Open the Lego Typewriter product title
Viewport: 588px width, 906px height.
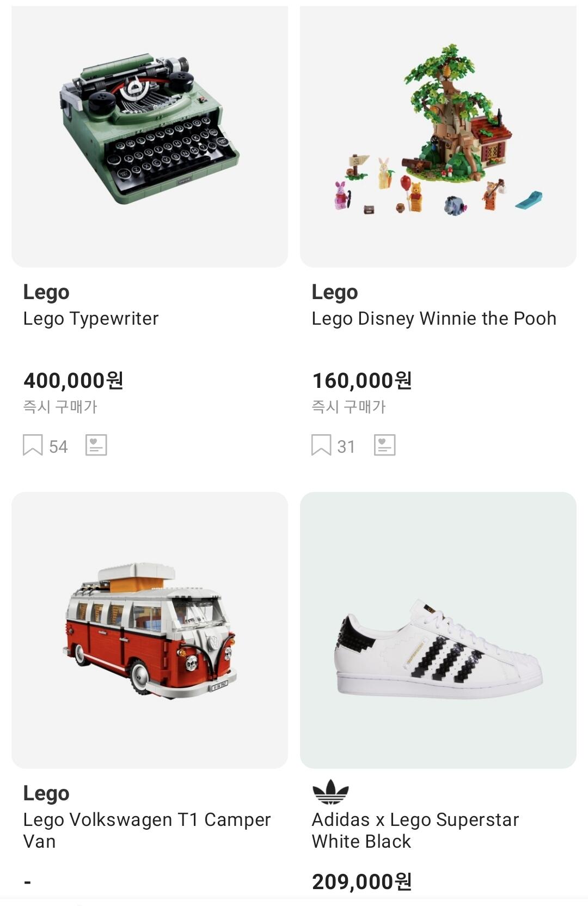coord(91,319)
